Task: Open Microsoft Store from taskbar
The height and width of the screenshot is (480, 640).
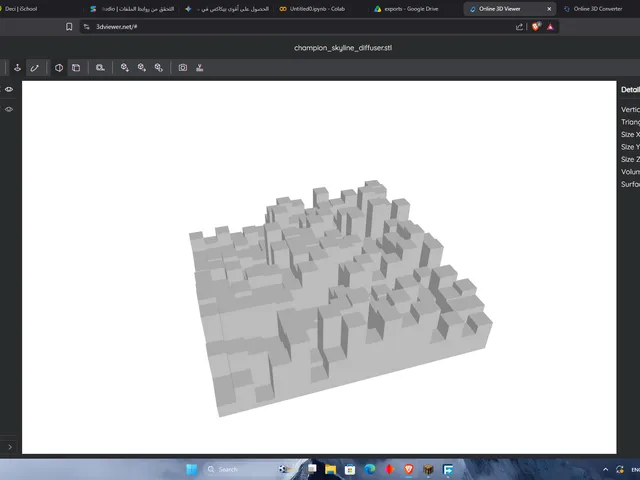Action: (350, 469)
